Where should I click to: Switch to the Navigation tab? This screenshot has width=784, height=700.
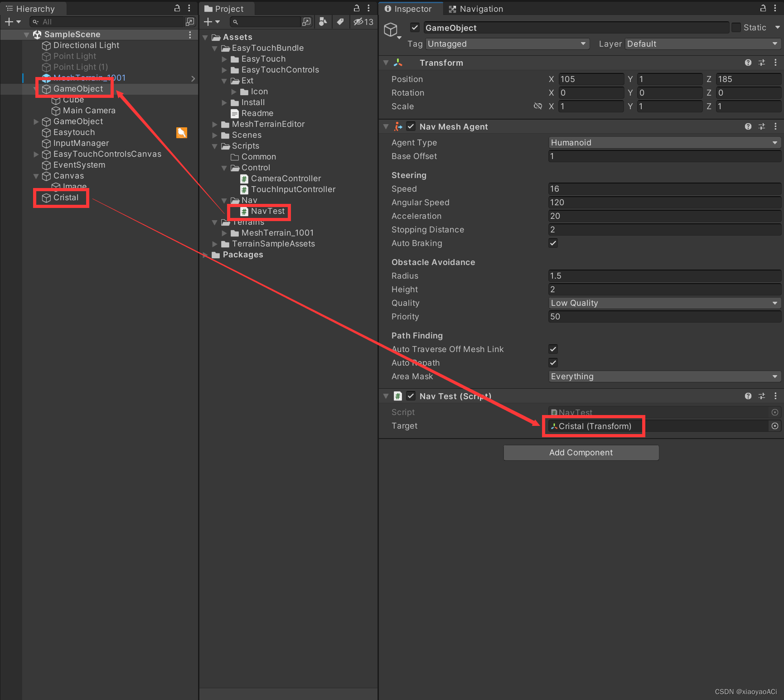coord(476,9)
